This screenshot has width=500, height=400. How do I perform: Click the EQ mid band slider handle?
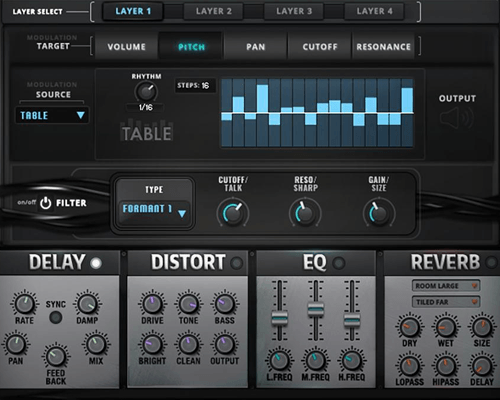point(315,310)
